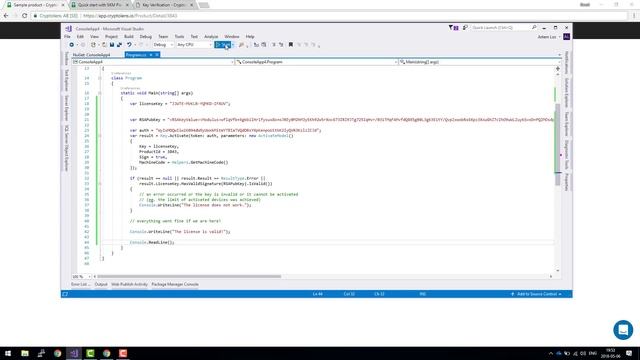The image size is (640, 360).
Task: Open the Build menu
Action: (129, 37)
